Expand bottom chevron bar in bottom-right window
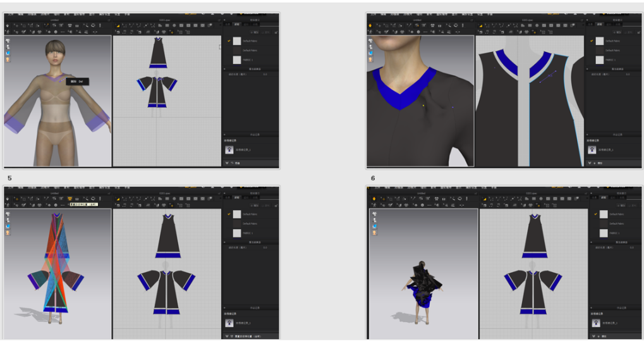The height and width of the screenshot is (341, 644). point(591,337)
